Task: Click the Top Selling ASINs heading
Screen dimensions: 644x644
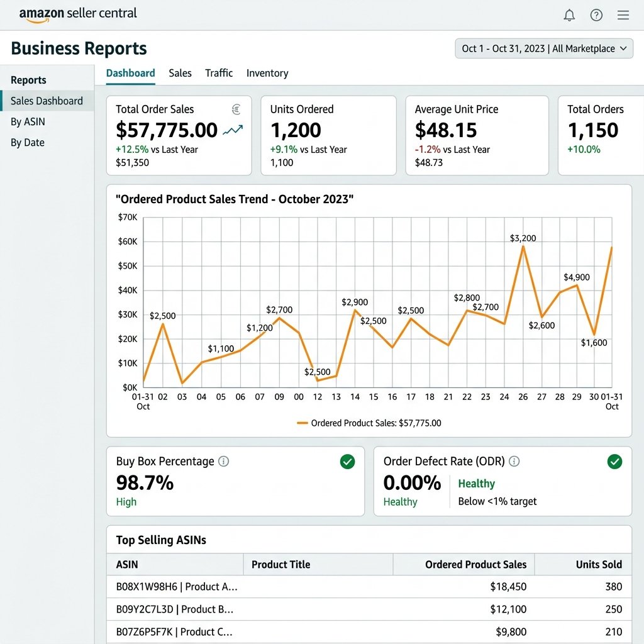Action: [161, 540]
